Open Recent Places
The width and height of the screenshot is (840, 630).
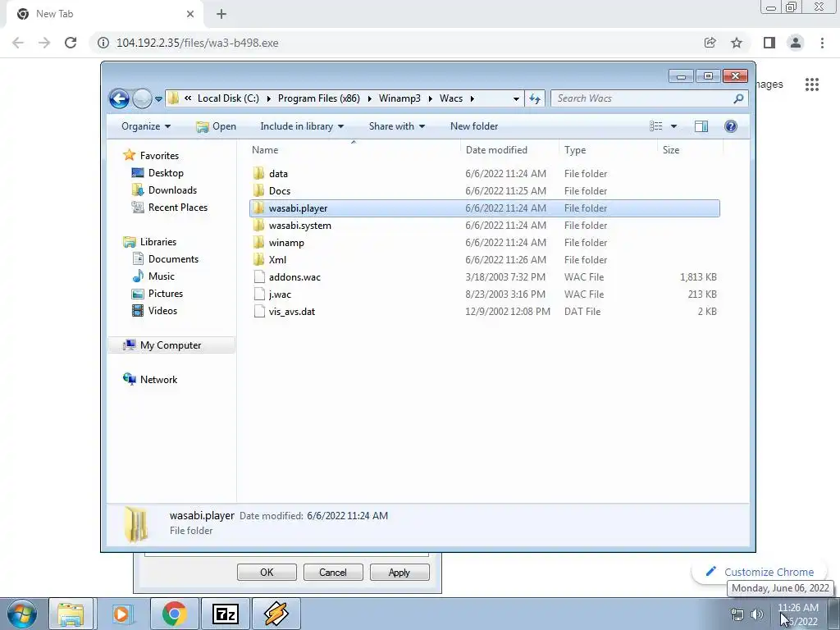pos(177,208)
